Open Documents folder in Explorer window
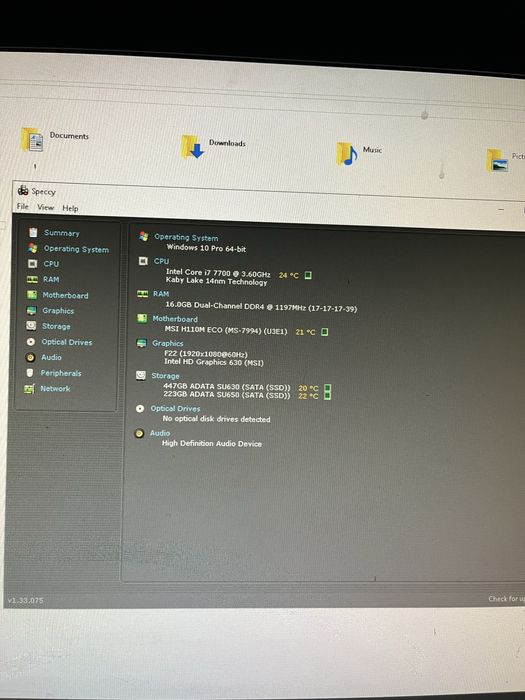 [x=55, y=139]
